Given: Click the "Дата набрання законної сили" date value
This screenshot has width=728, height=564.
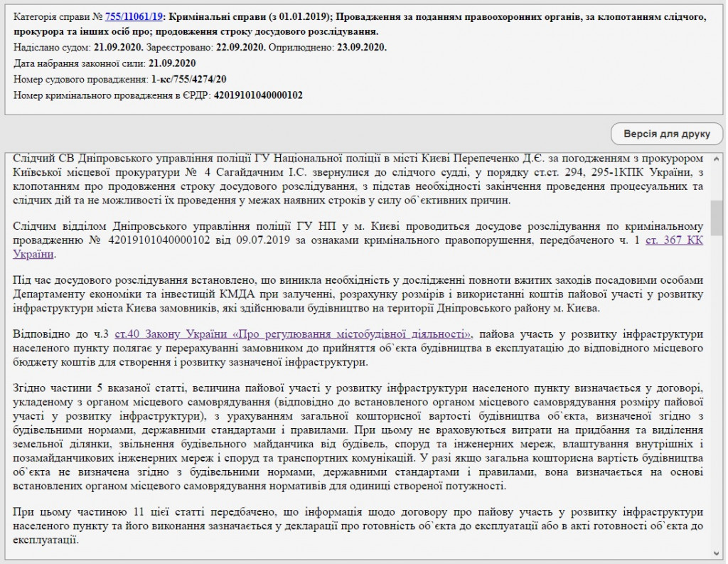Looking at the screenshot, I should click(x=173, y=63).
